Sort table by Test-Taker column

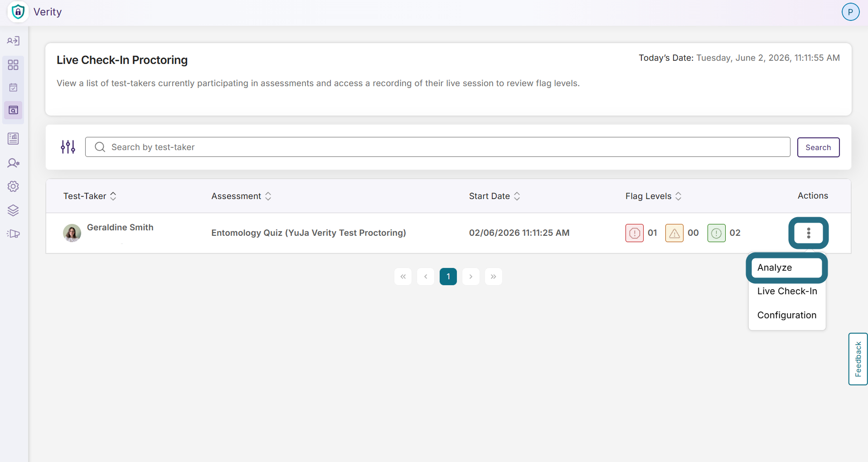point(113,196)
